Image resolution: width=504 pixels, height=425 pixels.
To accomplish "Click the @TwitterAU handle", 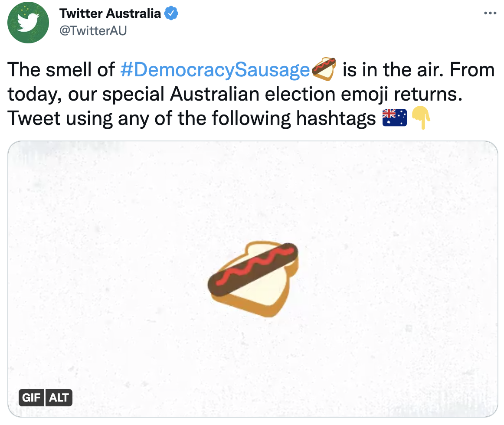I will click(93, 31).
